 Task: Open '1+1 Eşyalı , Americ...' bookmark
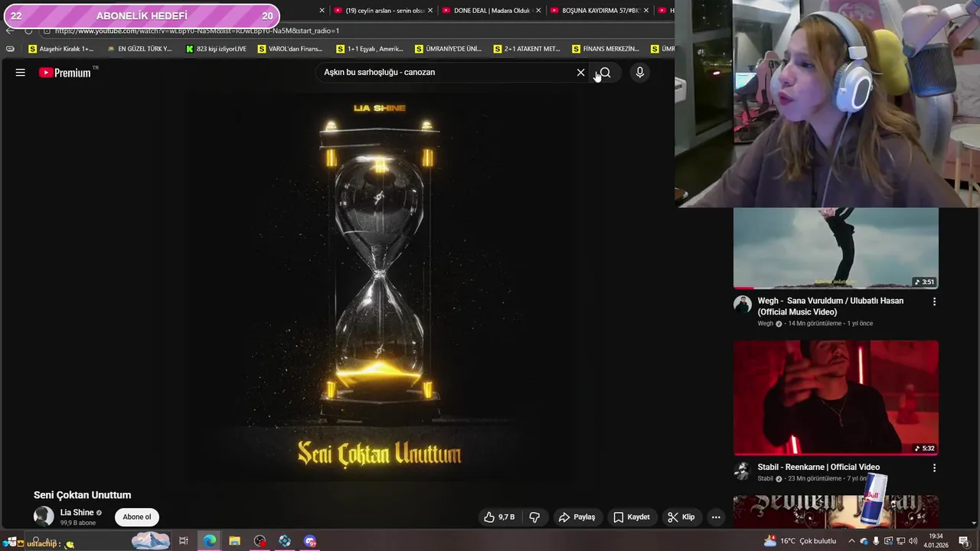[x=370, y=49]
